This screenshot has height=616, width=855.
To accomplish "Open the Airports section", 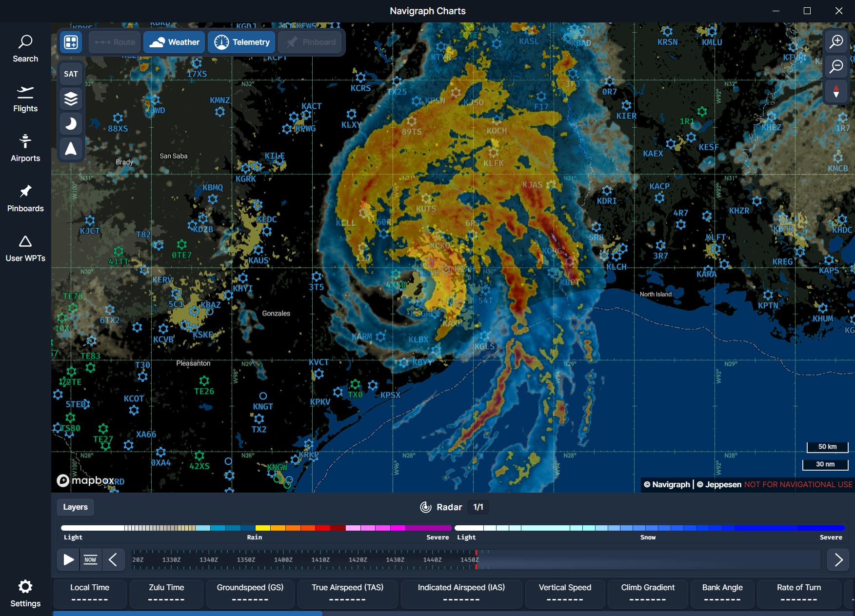I will [x=25, y=149].
